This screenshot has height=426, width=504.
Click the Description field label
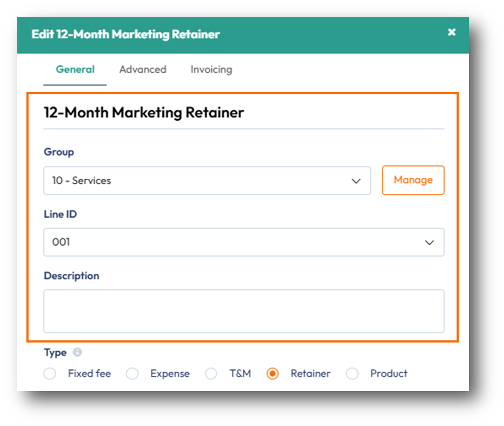click(x=71, y=276)
